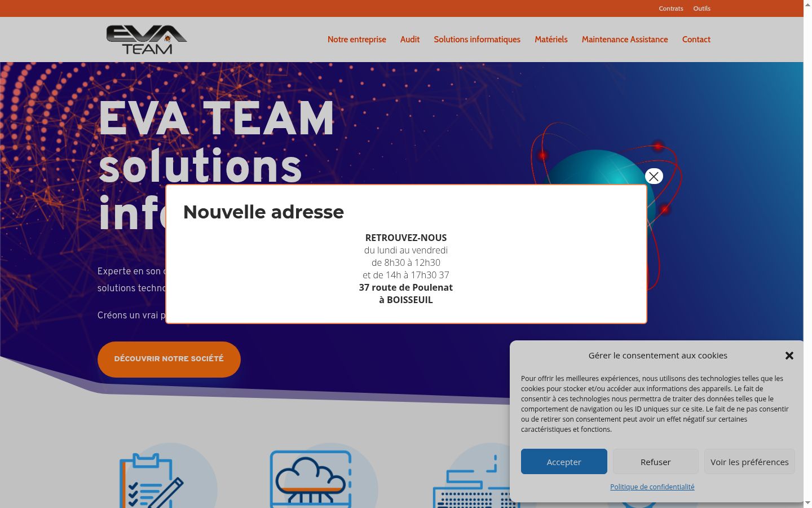Open the Outils link
Viewport: 812px width, 508px height.
point(702,8)
